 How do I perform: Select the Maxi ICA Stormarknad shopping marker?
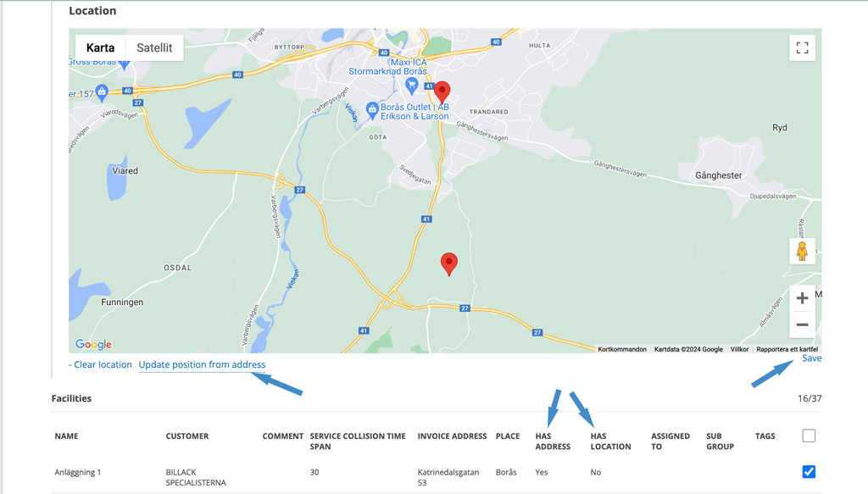411,86
